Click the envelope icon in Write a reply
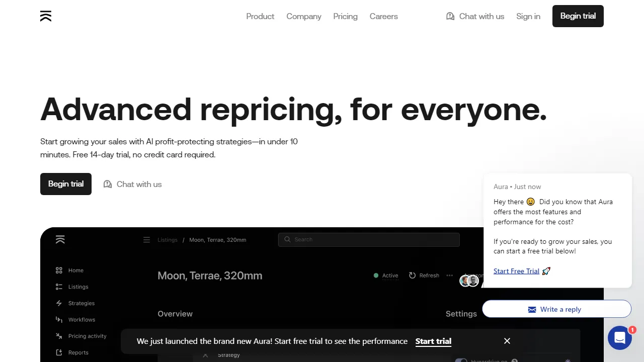644x362 pixels. (532, 310)
